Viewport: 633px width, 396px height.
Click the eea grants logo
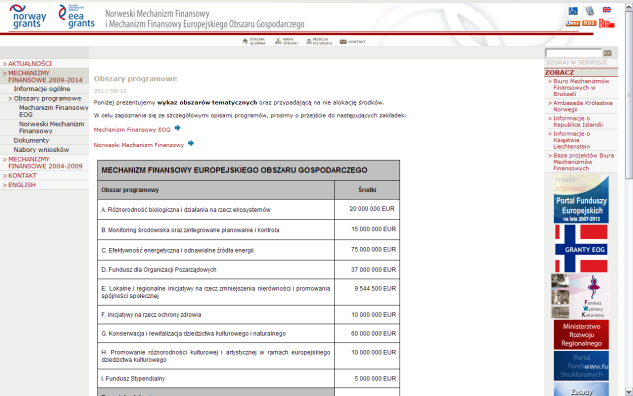coord(76,17)
